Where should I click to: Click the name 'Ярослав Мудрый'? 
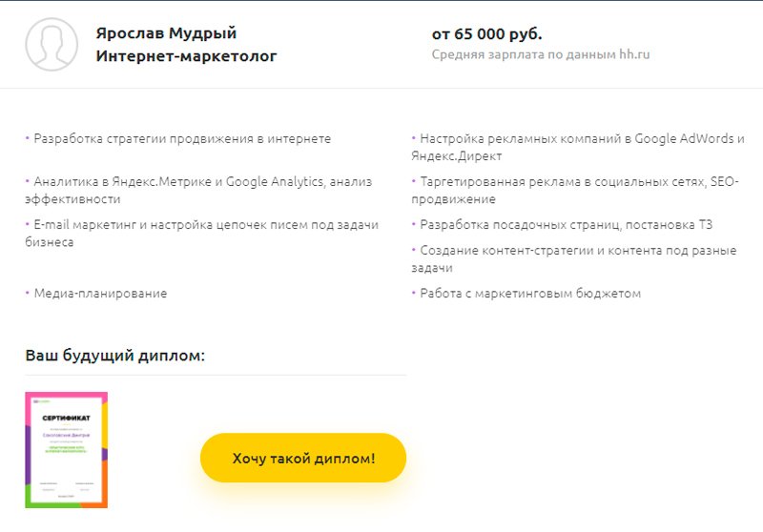[166, 33]
